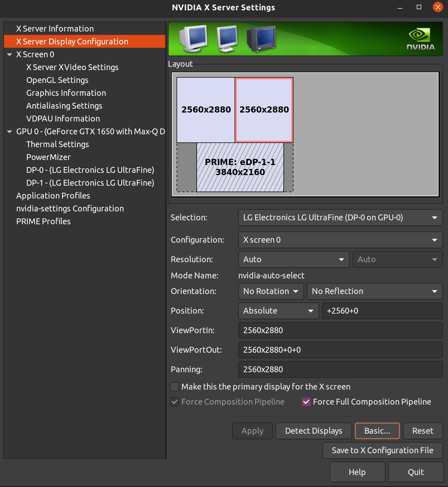The height and width of the screenshot is (487, 448).
Task: Select DP-1 LG UltraFine tree entry
Action: click(90, 183)
